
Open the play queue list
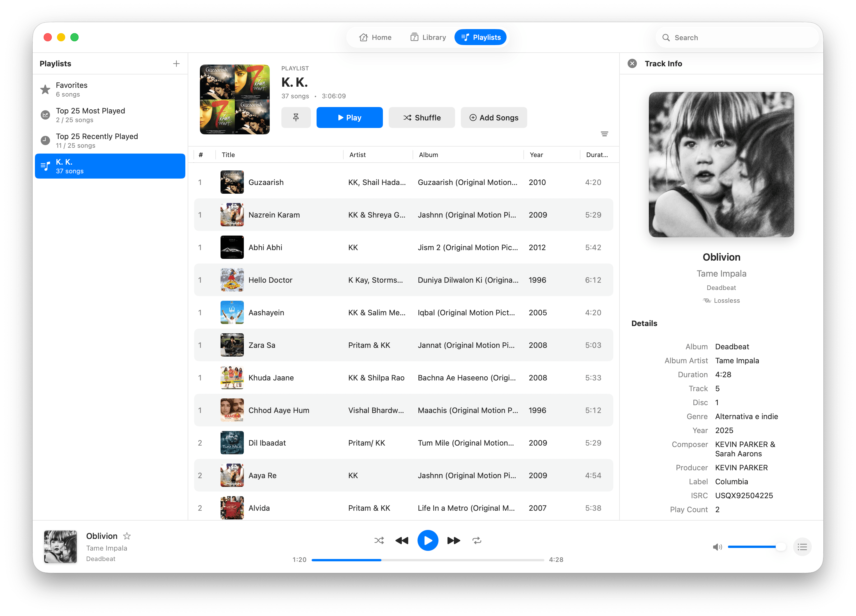point(802,547)
